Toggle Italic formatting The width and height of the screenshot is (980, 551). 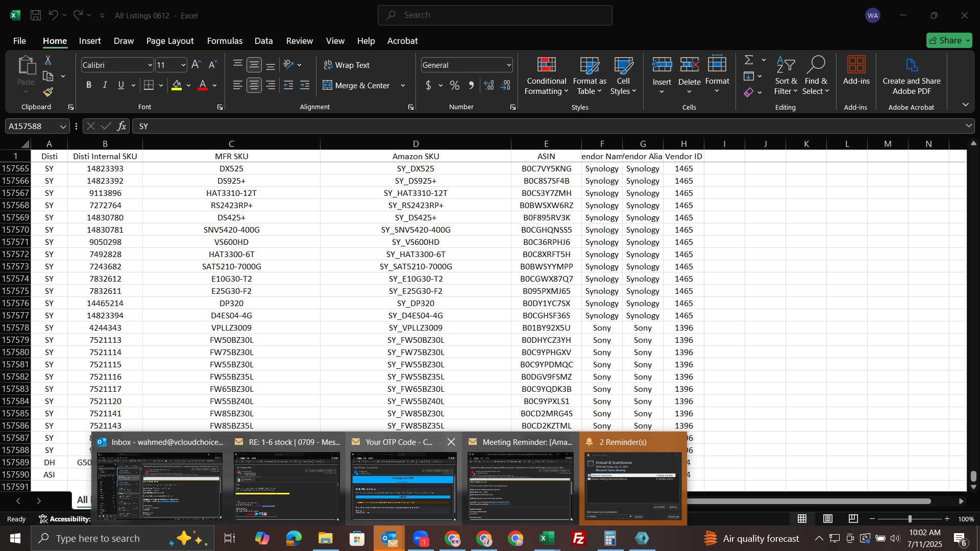tap(105, 85)
